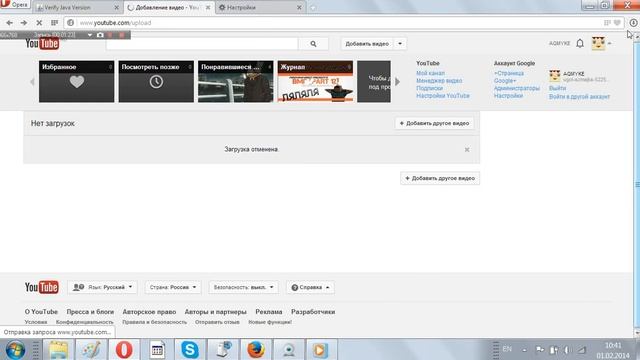Click the YouTube logo in the header
640x360 pixels.
pos(42,43)
